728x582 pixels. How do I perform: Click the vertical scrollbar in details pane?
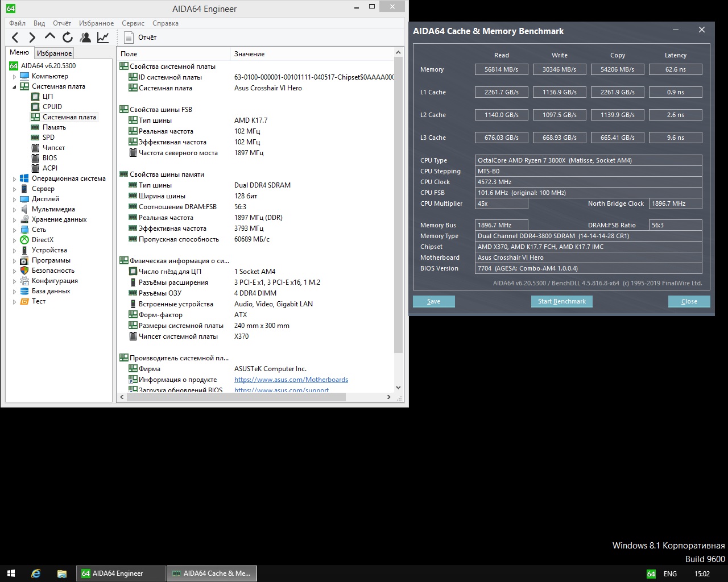tap(398, 204)
